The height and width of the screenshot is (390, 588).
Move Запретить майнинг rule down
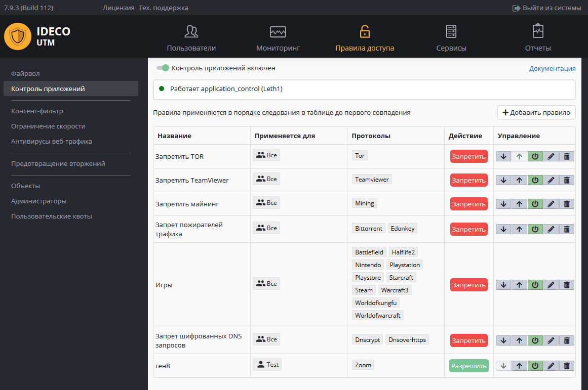[x=503, y=204]
